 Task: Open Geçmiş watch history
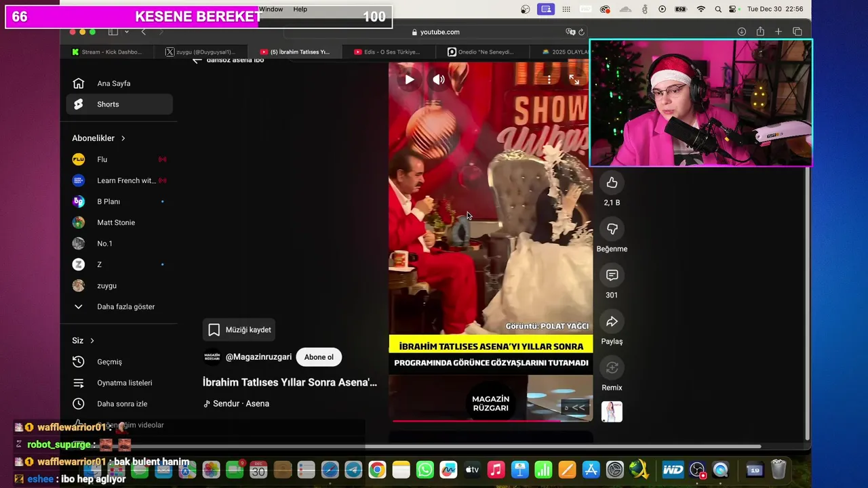click(x=119, y=362)
